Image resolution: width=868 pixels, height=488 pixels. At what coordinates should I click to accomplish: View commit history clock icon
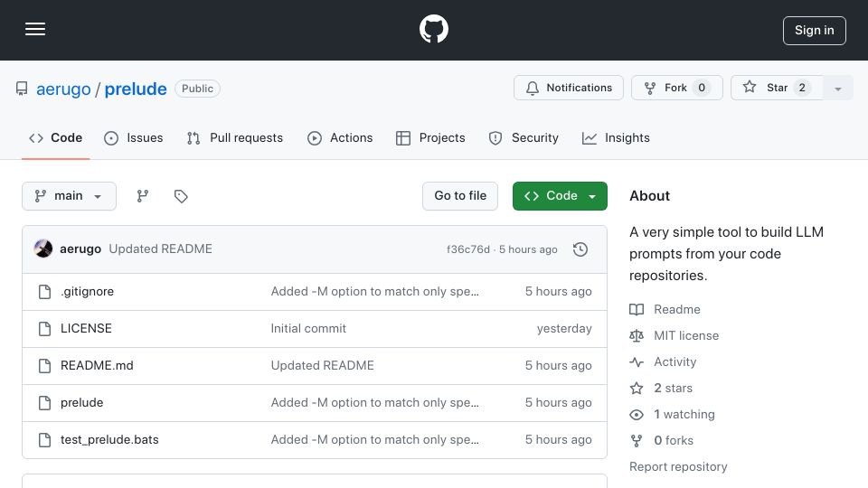tap(580, 249)
